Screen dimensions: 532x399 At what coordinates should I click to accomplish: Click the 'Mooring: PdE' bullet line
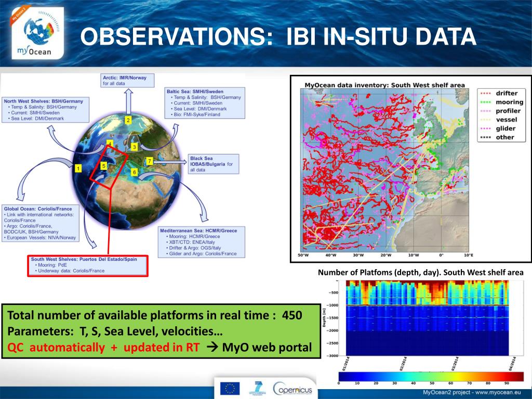point(50,265)
